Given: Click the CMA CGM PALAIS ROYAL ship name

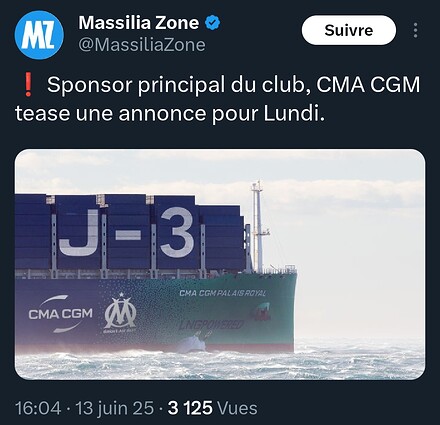Looking at the screenshot, I should (223, 293).
